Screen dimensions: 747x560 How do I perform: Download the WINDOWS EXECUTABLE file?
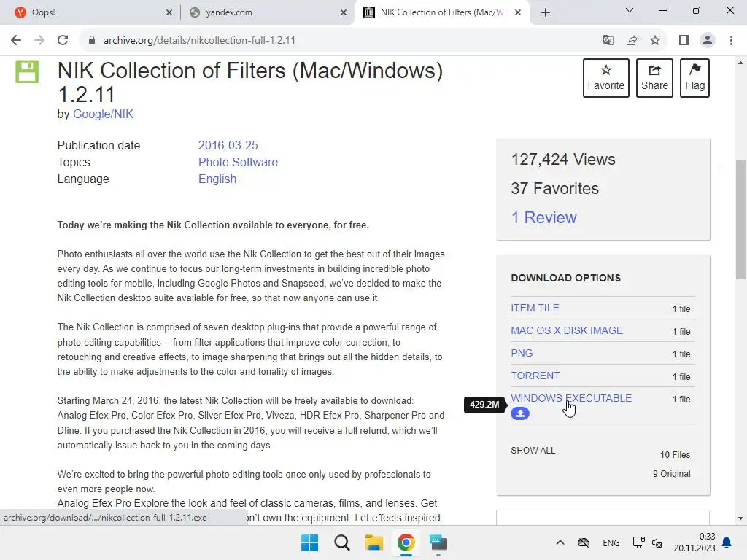pos(571,398)
